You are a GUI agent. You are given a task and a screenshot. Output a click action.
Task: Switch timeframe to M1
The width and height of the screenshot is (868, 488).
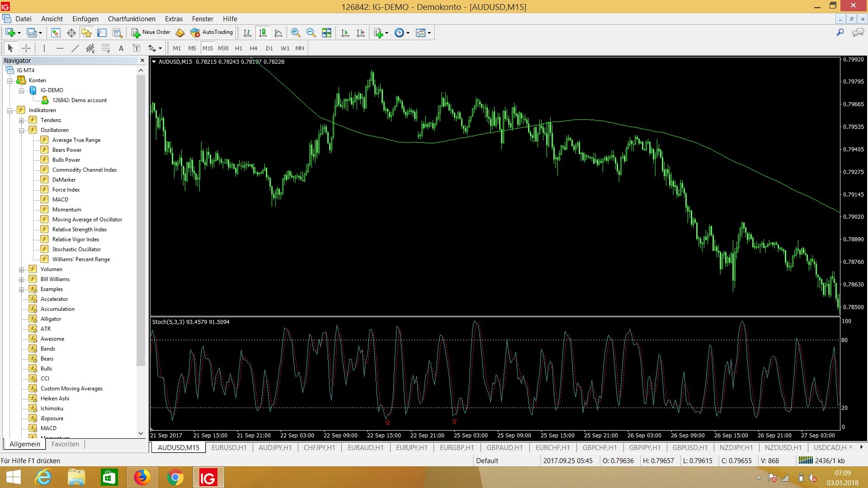coord(177,48)
